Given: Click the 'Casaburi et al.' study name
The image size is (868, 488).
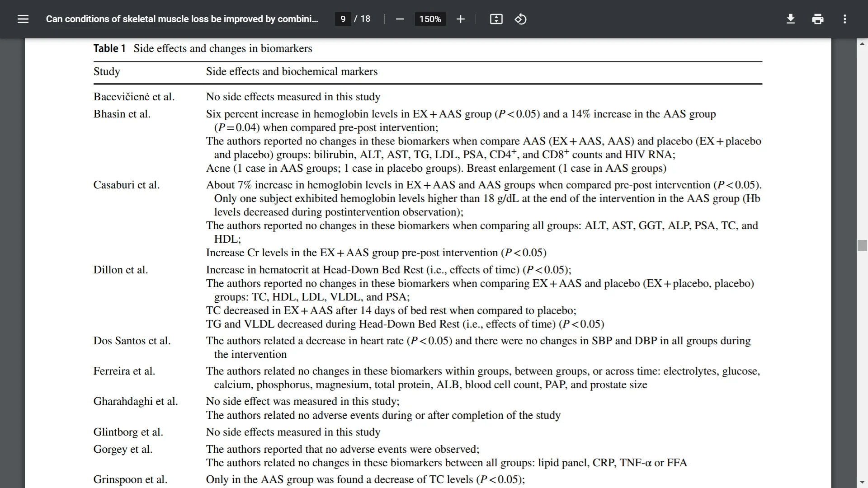Looking at the screenshot, I should (x=127, y=185).
